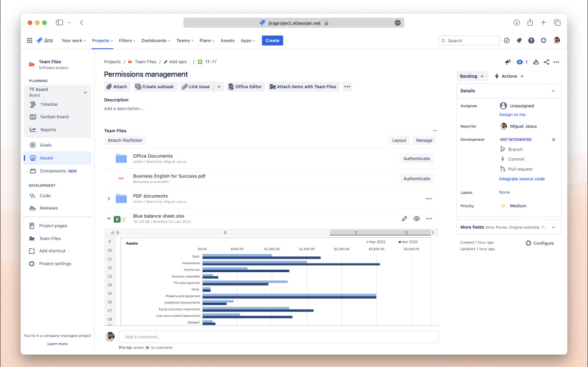This screenshot has height=367, width=588.
Task: Open the Office Editor
Action: click(245, 87)
